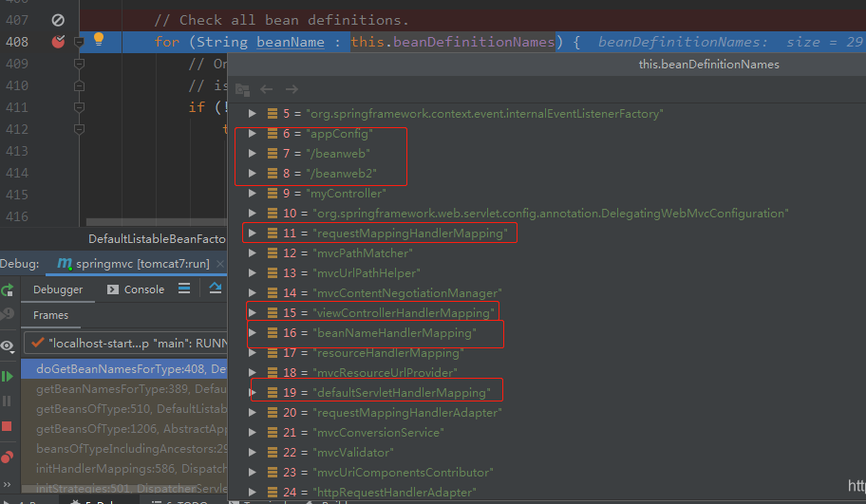The width and height of the screenshot is (866, 504).
Task: Expand entry 10 DelegatingWebMvcConfiguration
Action: (x=253, y=213)
